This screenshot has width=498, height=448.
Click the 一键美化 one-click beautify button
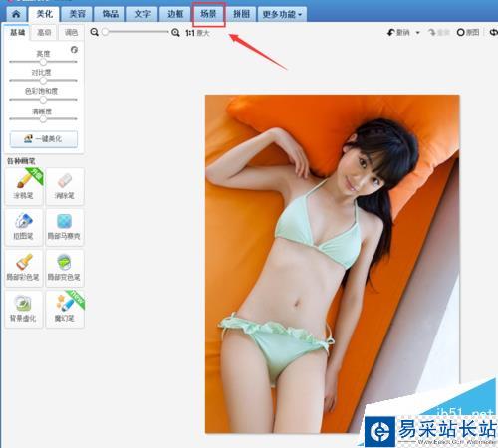44,139
